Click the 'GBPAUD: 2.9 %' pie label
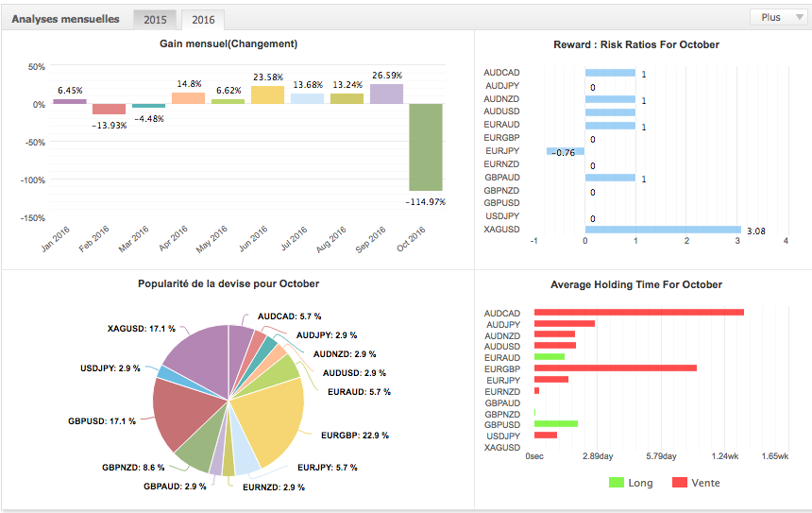Image resolution: width=812 pixels, height=513 pixels. coord(175,487)
